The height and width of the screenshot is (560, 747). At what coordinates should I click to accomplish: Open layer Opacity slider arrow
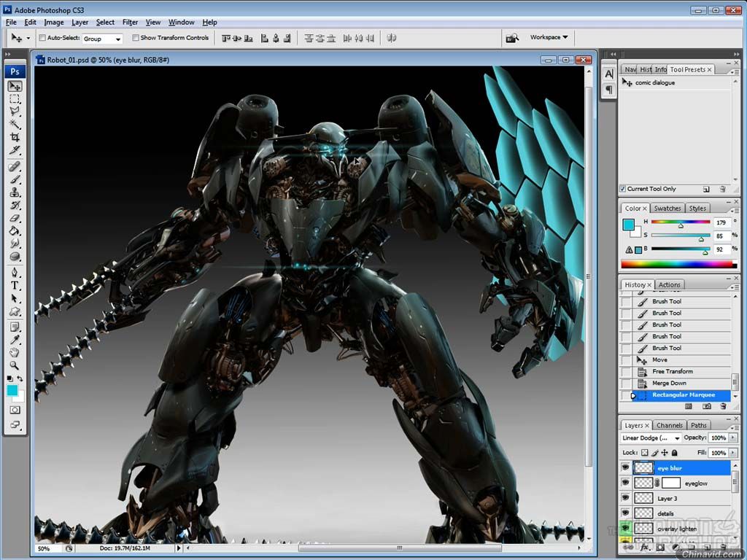(x=732, y=438)
